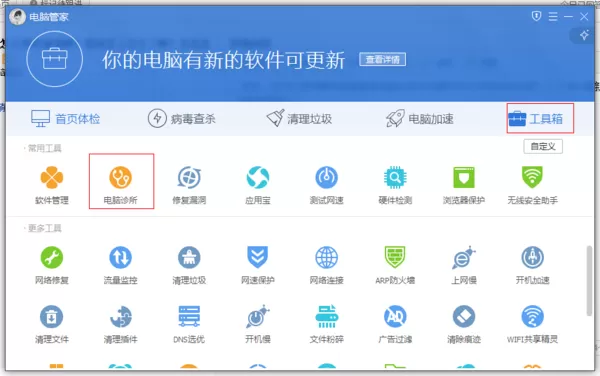Switch to 电脑加速 tab
This screenshot has width=600, height=376.
click(420, 119)
